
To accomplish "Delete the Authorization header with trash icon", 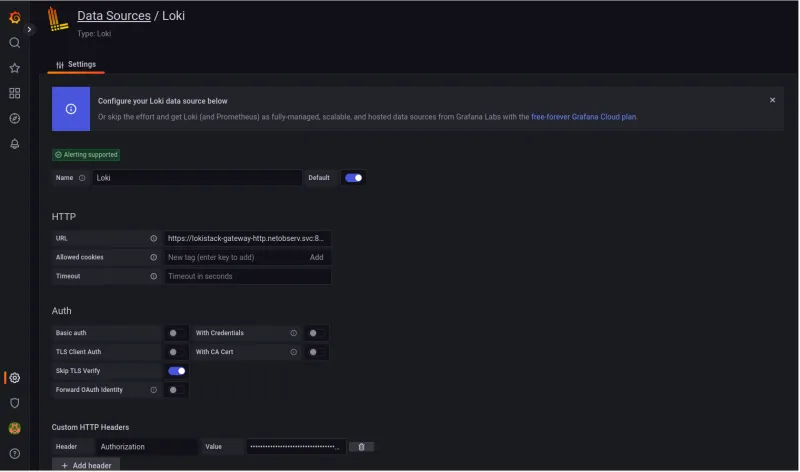I will 361,447.
